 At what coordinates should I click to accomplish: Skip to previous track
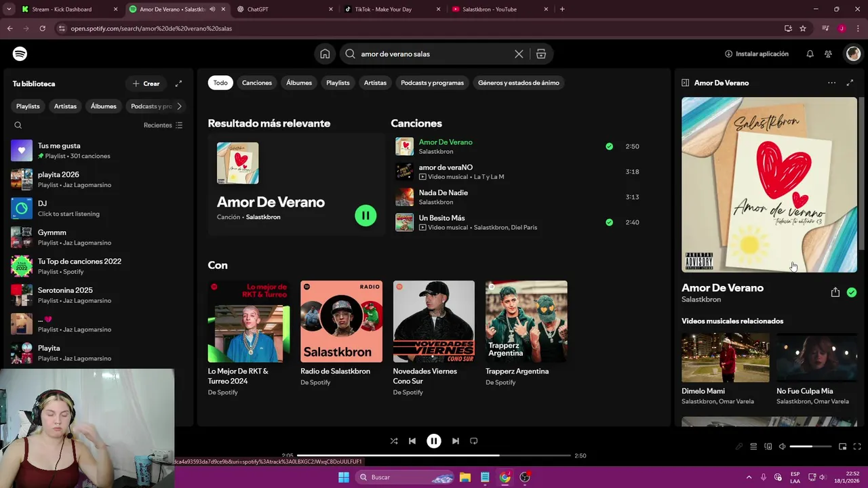tap(412, 441)
